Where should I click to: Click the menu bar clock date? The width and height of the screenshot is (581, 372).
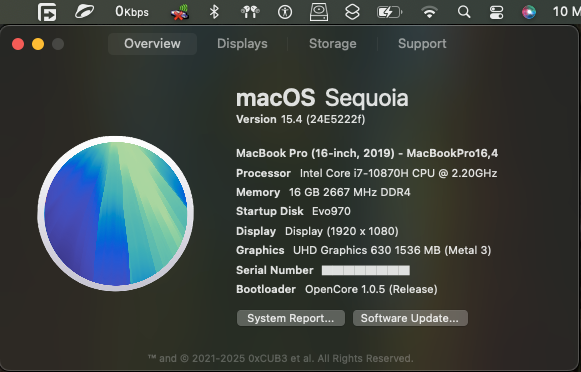click(567, 12)
